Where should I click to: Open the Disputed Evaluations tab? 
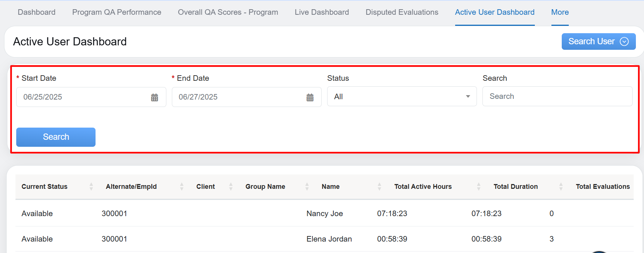pos(402,12)
